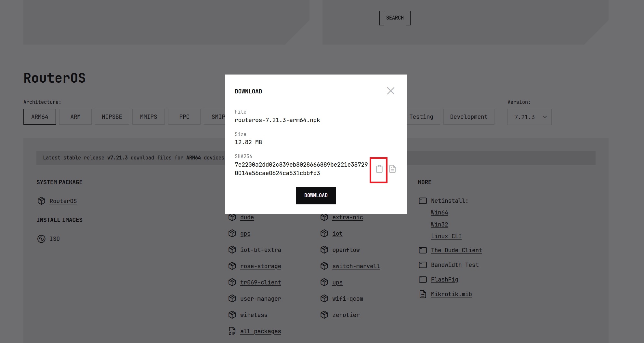Click the FlashFig window icon

tap(423, 280)
